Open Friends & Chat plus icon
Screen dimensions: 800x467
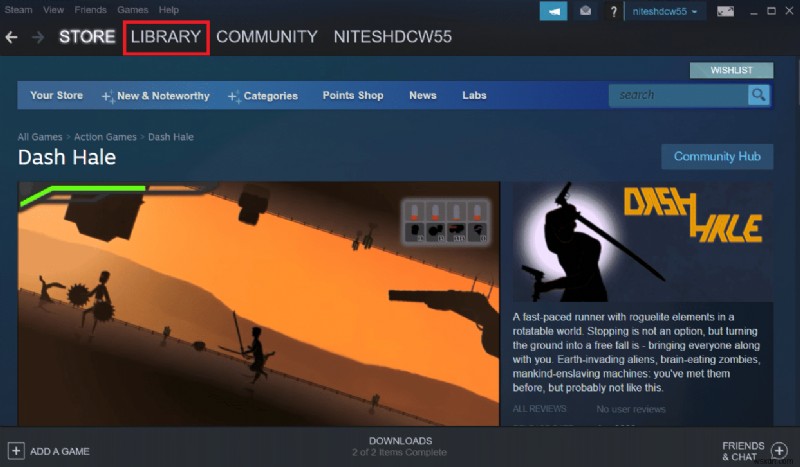click(x=779, y=451)
